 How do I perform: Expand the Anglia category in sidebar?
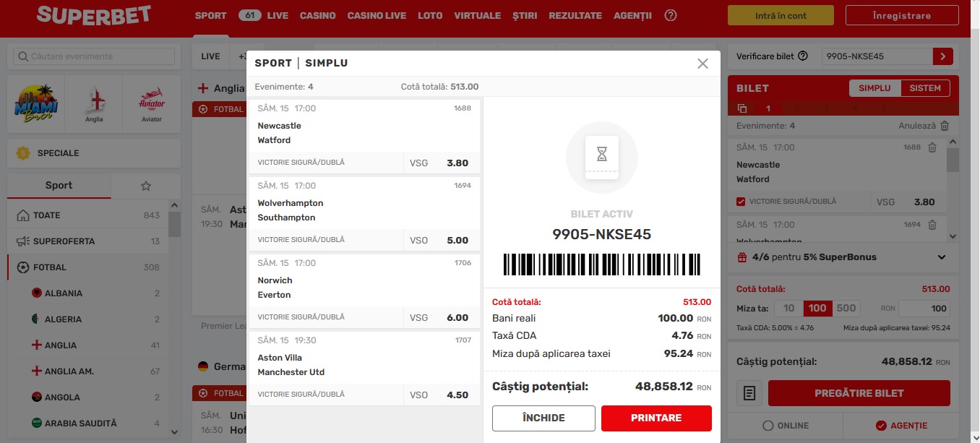tap(88, 345)
